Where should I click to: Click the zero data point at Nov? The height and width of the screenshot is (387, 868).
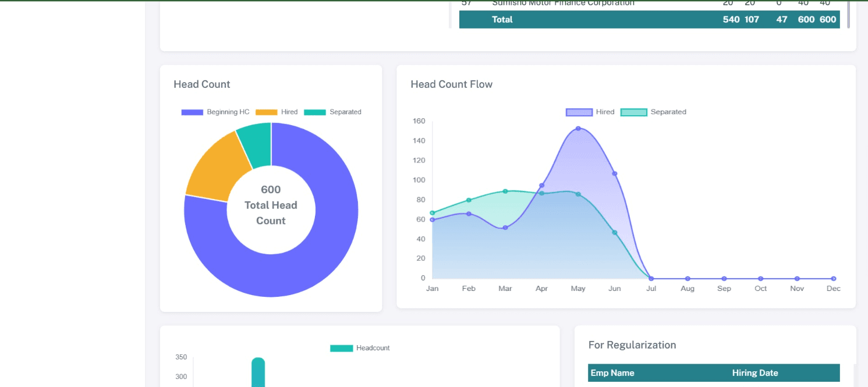(x=797, y=279)
